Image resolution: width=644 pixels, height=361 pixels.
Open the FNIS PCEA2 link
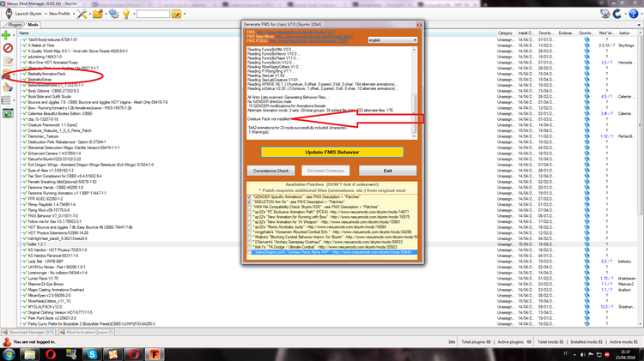click(x=308, y=41)
